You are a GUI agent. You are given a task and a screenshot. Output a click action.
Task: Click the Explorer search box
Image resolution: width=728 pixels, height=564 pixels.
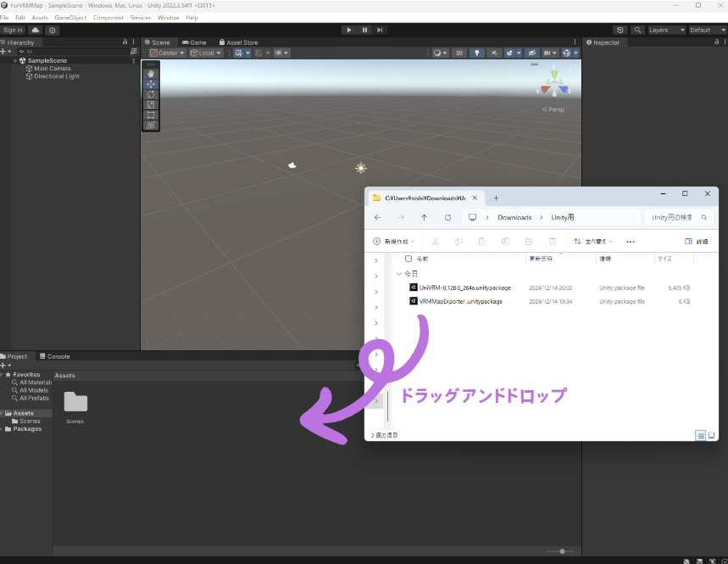pos(679,217)
